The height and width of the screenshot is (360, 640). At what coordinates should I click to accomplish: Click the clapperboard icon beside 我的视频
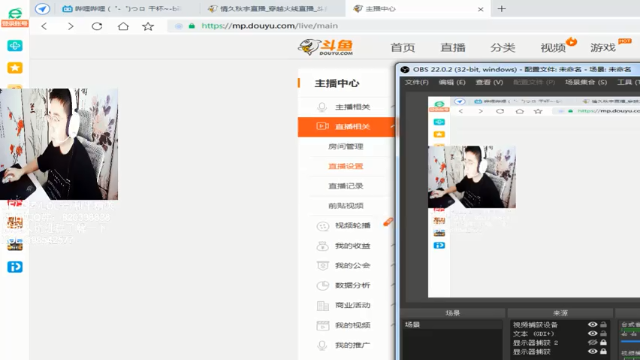(x=322, y=325)
